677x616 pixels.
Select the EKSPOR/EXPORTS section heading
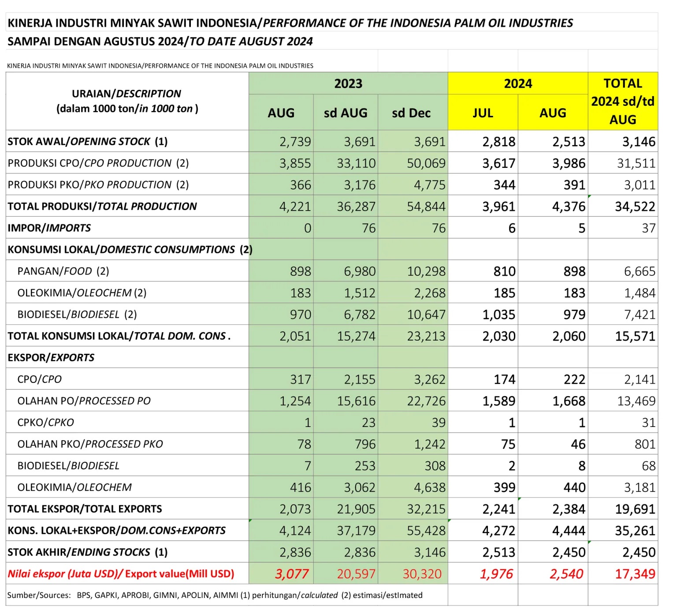tap(51, 357)
